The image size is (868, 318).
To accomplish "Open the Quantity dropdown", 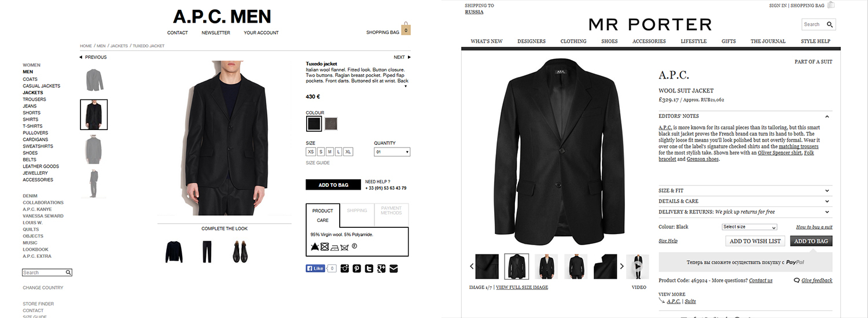I will 392,152.
